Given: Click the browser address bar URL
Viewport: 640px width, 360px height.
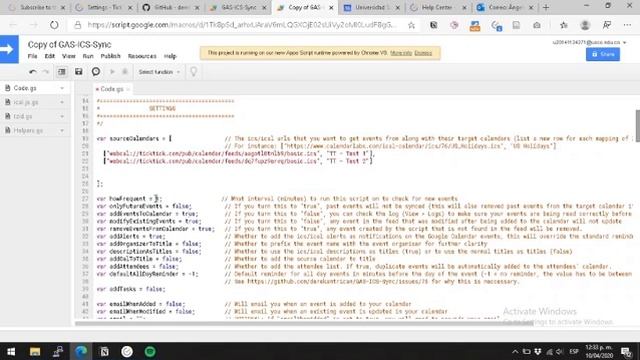Looking at the screenshot, I should click(x=242, y=25).
